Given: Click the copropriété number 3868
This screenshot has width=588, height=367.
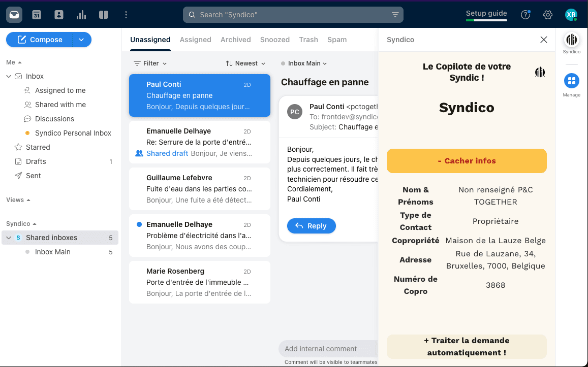Looking at the screenshot, I should tap(496, 285).
